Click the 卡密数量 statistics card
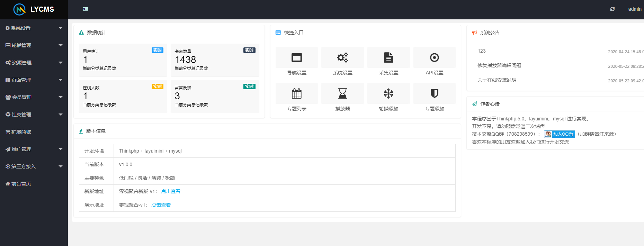This screenshot has height=246, width=644. point(215,60)
